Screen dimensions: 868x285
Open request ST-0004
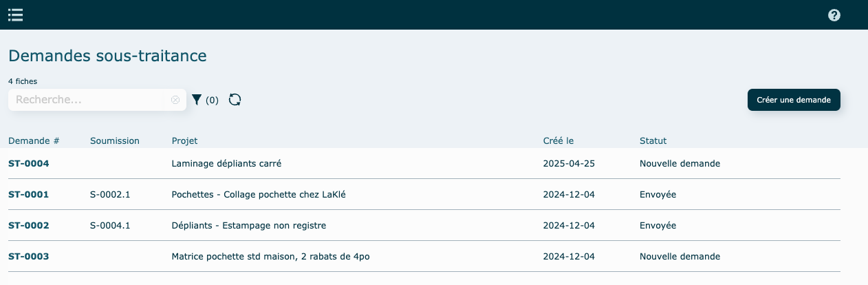(29, 164)
